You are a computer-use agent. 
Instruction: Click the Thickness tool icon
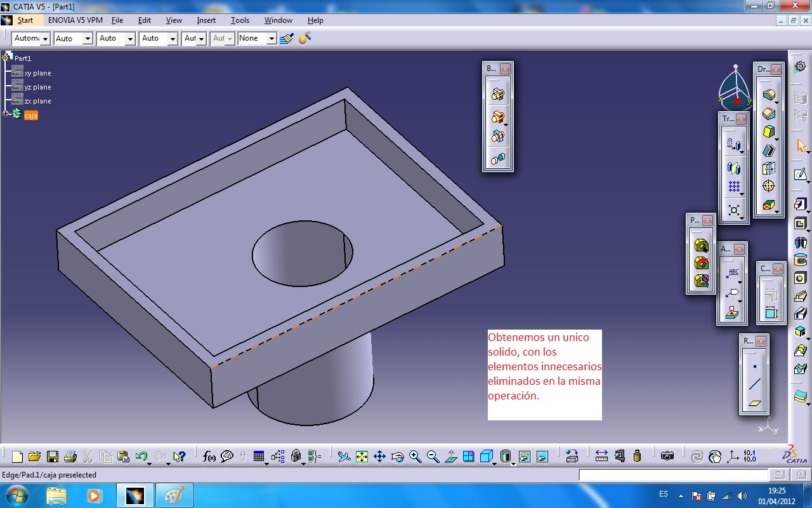769,168
